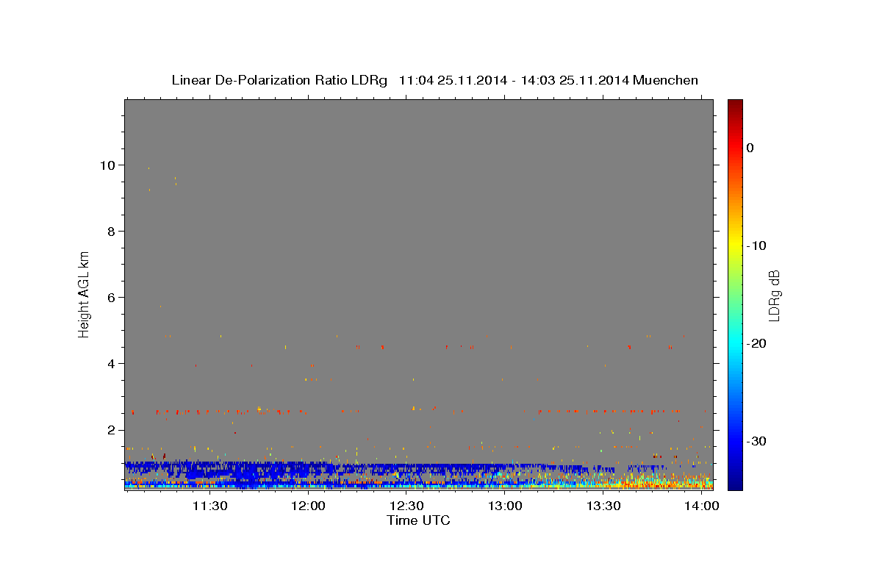The height and width of the screenshot is (588, 882).
Task: Click the dark red top of the colorbar
Action: click(x=735, y=107)
